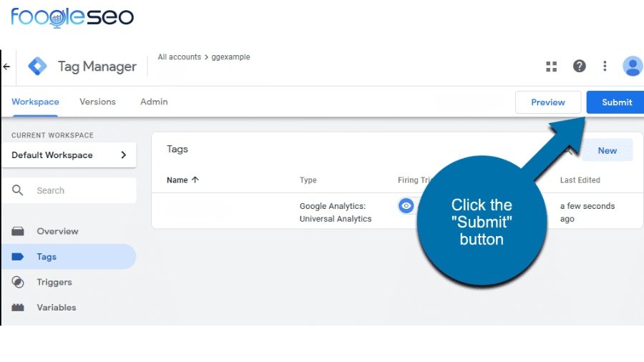Click the eye firing trigger icon
The width and height of the screenshot is (644, 362).
[x=406, y=205]
